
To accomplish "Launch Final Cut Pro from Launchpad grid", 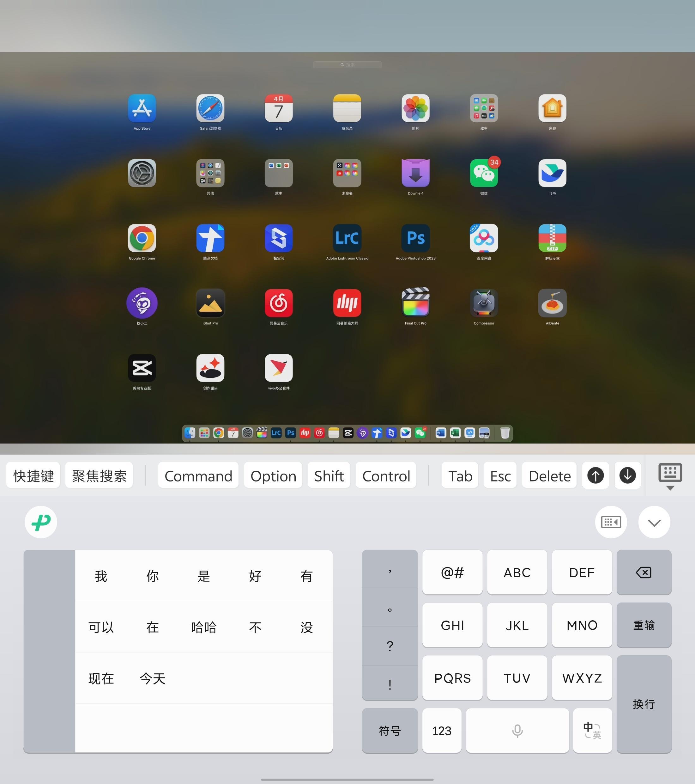I will pyautogui.click(x=415, y=302).
